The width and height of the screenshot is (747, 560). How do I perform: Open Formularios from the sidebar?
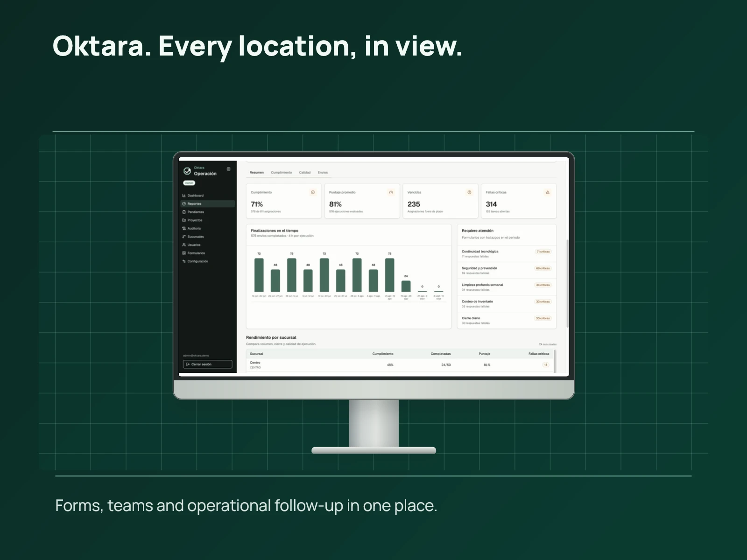208,253
